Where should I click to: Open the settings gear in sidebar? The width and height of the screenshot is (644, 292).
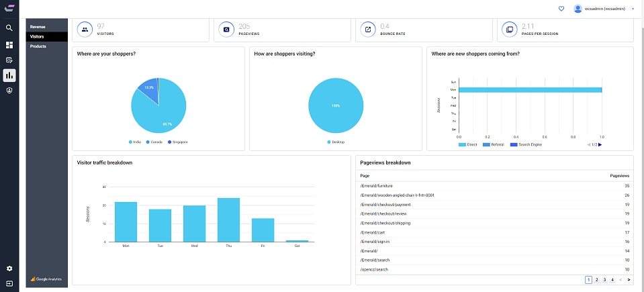(9, 269)
